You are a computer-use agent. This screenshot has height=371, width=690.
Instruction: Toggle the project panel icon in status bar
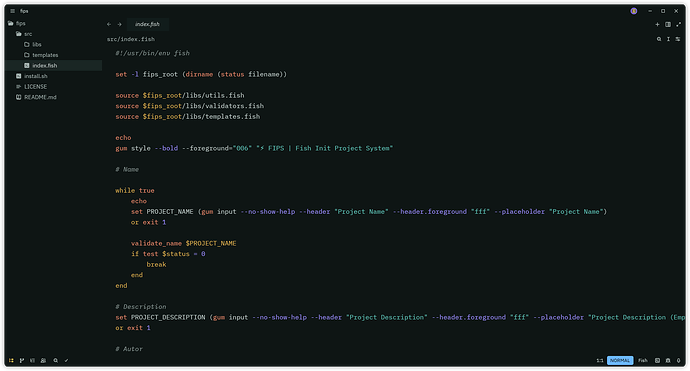tap(11, 360)
